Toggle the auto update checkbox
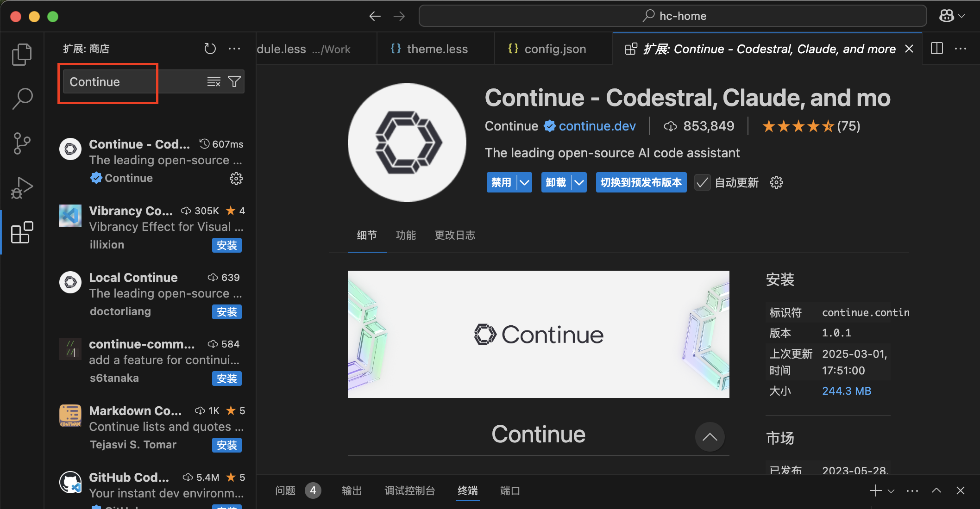Viewport: 980px width, 509px height. [x=702, y=183]
